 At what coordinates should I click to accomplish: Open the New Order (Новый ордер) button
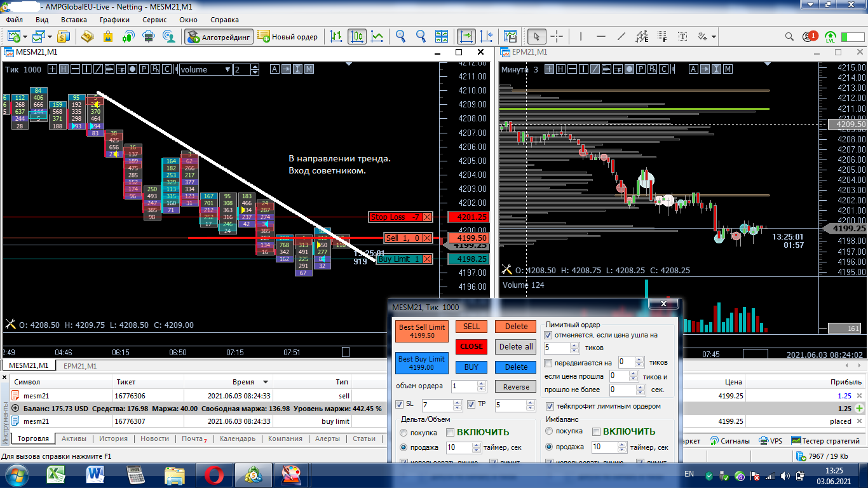point(288,37)
